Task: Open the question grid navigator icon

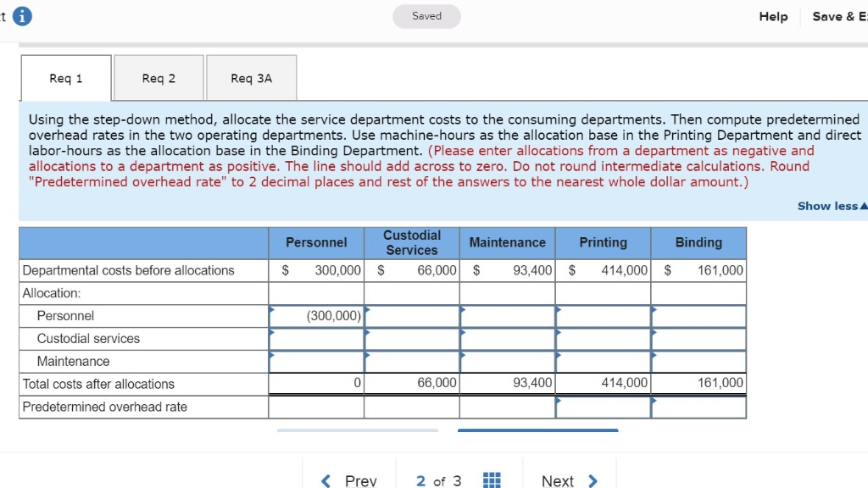Action: tap(492, 480)
